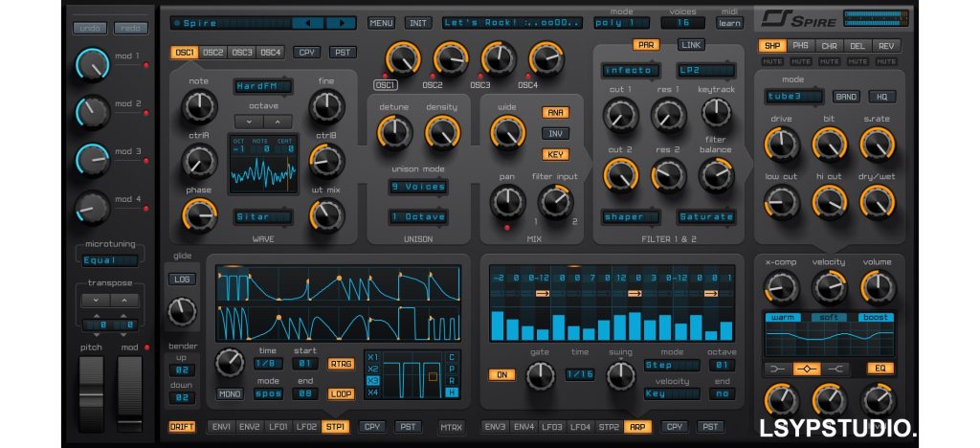This screenshot has height=448, width=980.
Task: Toggle the KEY mix button
Action: coord(555,154)
